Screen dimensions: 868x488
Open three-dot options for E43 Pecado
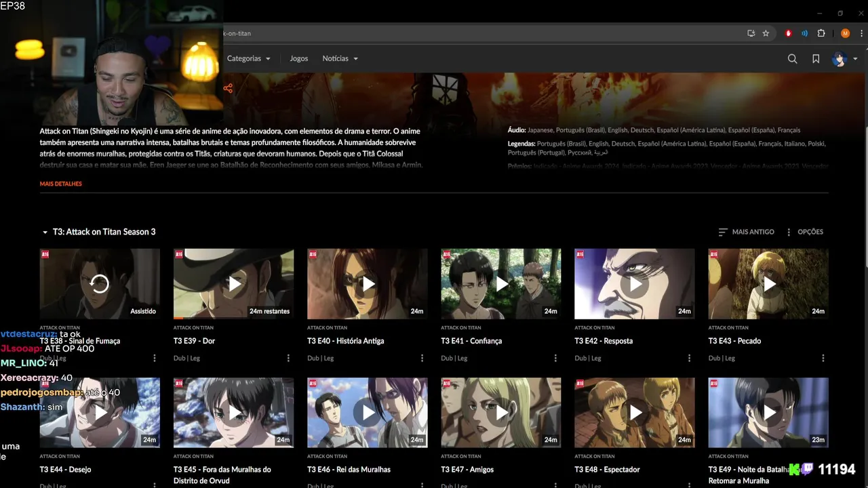(823, 358)
